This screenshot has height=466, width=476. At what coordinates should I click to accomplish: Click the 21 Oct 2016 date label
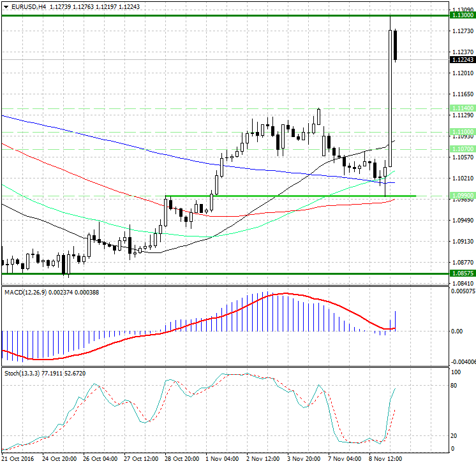click(18, 458)
